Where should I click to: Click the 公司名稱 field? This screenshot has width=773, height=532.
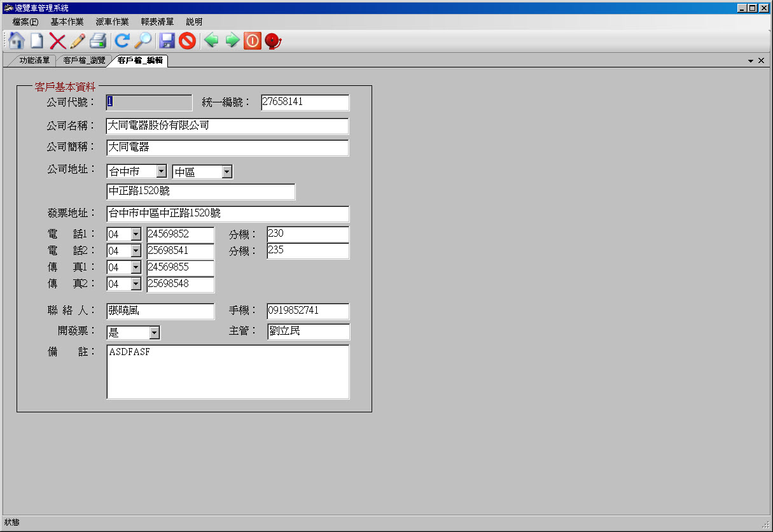click(228, 126)
